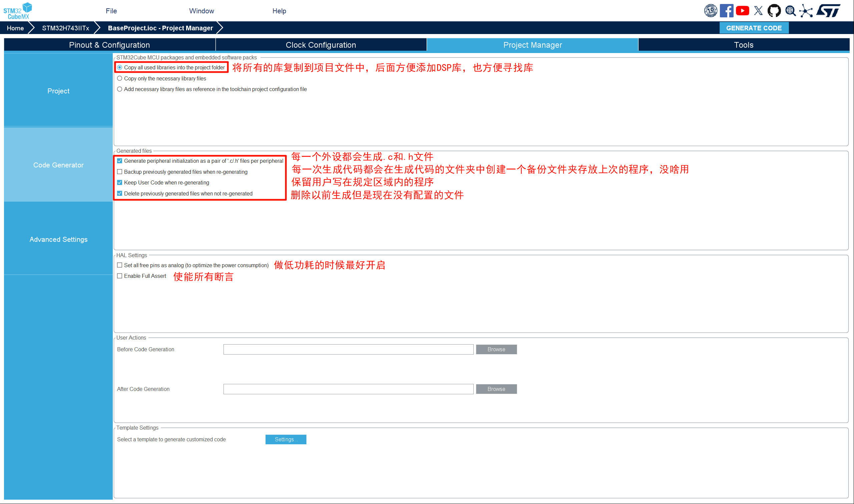The image size is (854, 504).
Task: Open the GitHub icon link
Action: coord(774,11)
